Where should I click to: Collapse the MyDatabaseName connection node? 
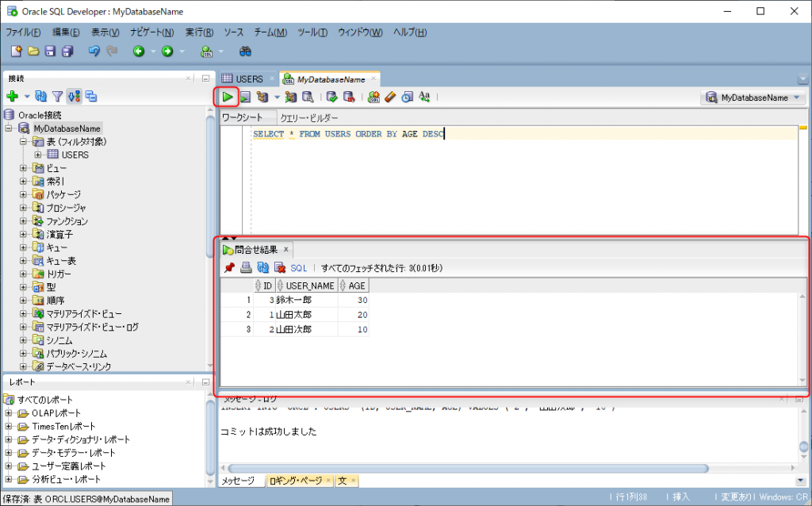(x=9, y=128)
